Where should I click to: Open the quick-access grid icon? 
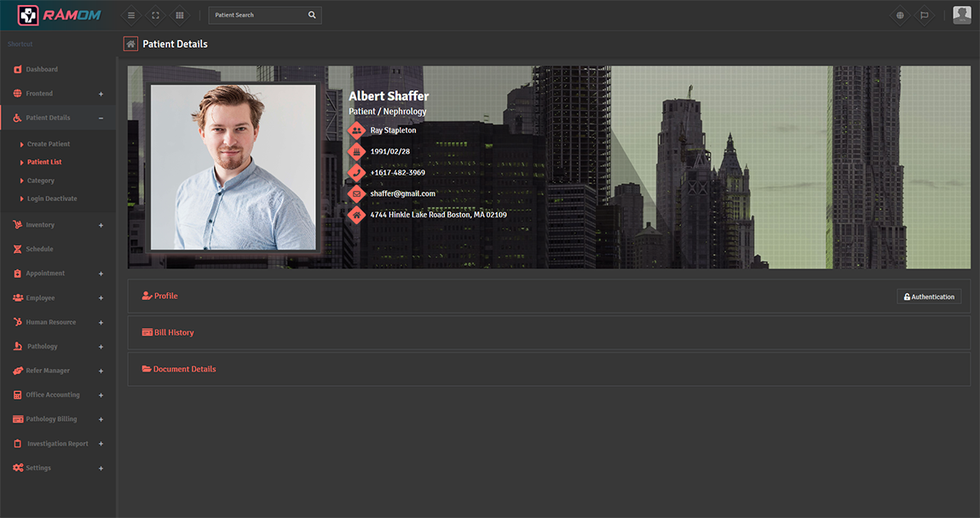[x=179, y=15]
